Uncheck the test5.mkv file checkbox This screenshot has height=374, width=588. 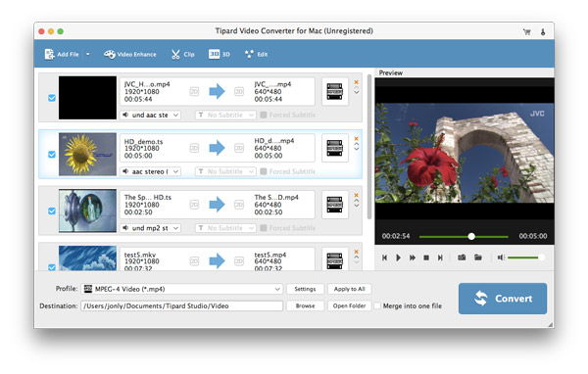[52, 267]
